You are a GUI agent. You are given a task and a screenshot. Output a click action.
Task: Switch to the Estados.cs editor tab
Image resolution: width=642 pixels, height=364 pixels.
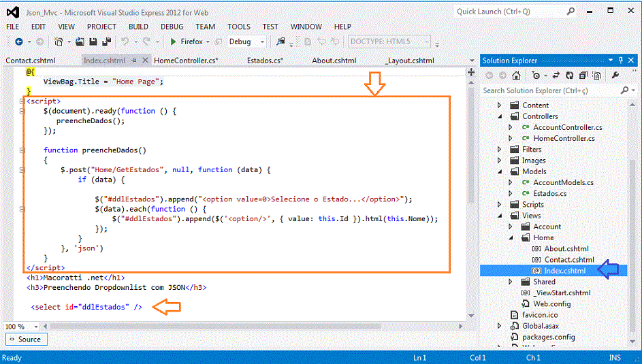click(x=265, y=61)
